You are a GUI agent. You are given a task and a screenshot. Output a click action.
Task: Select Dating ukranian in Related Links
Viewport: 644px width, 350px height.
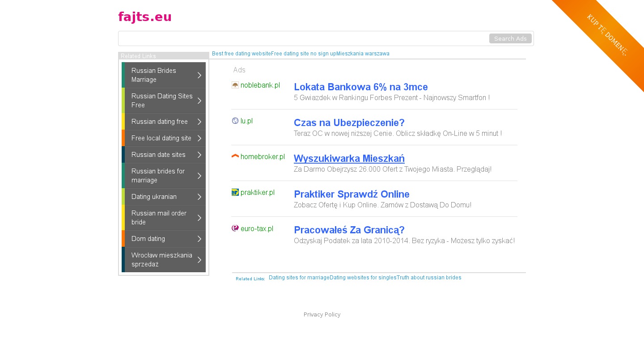click(x=154, y=197)
